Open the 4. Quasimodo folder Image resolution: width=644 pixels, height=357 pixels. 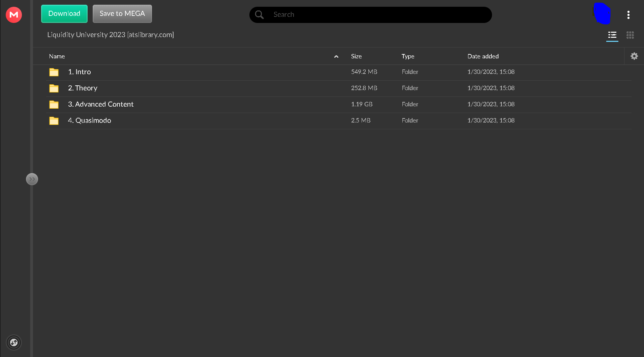(x=90, y=120)
